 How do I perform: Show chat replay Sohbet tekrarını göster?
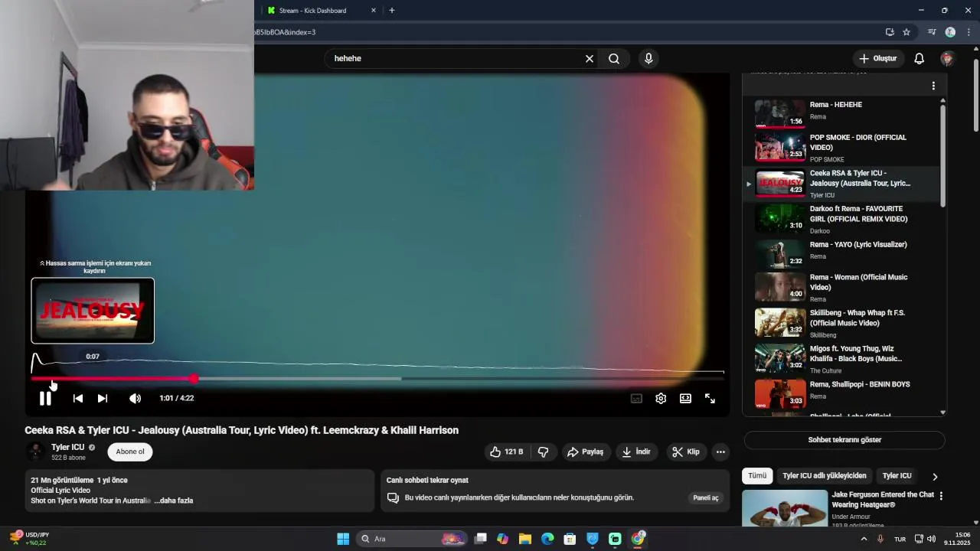pyautogui.click(x=844, y=440)
